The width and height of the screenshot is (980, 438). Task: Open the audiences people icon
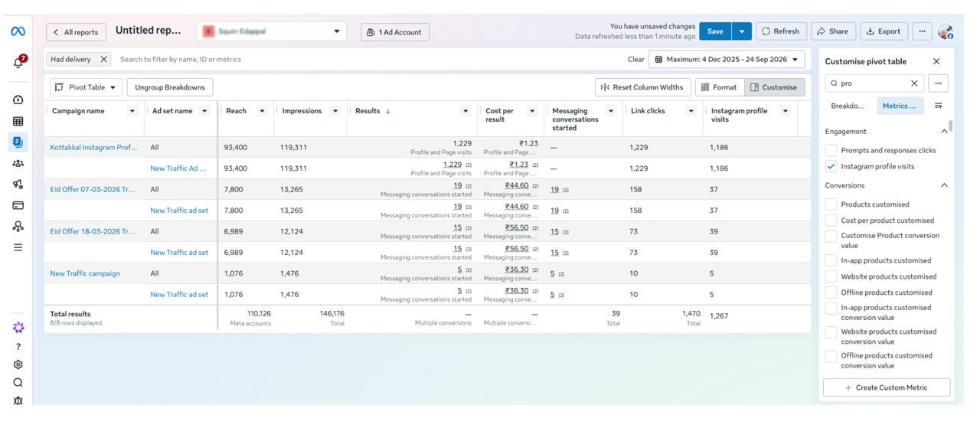coord(18,163)
